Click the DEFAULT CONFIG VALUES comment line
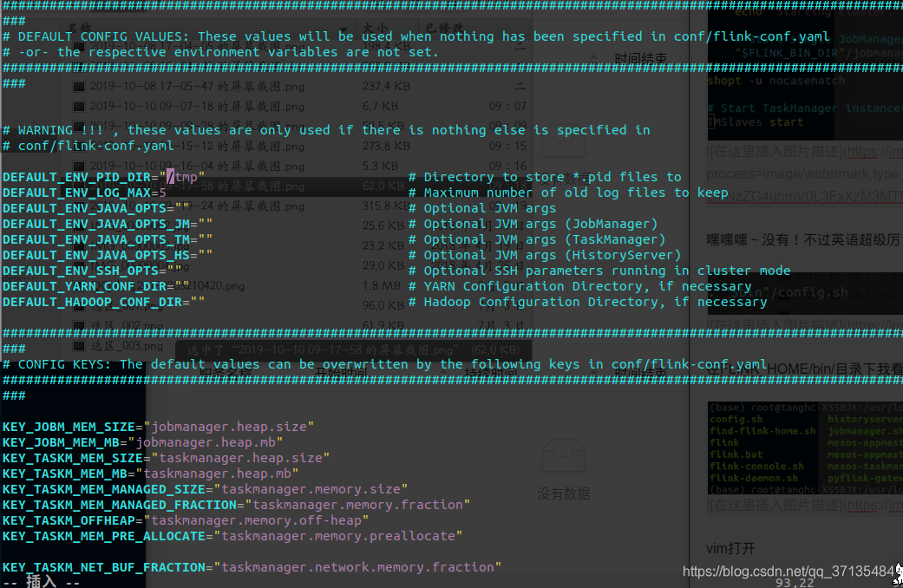Viewport: 903px width, 588px height. 416,36
